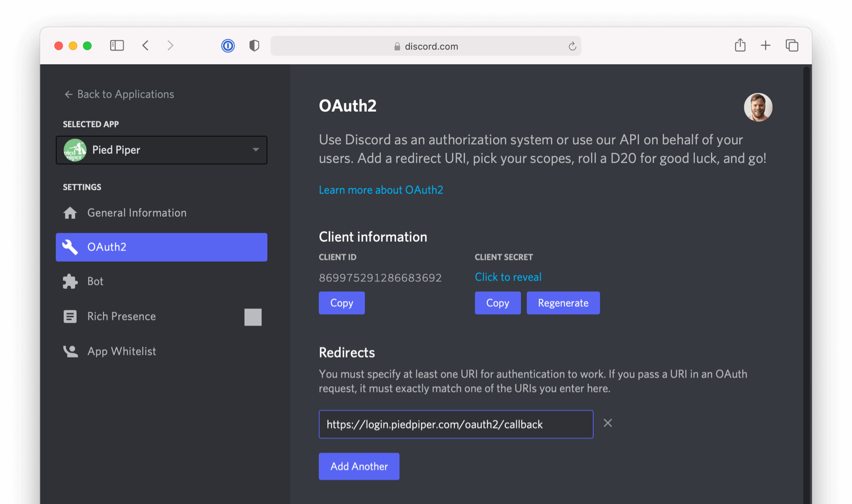Click the CLIENT ID label
The width and height of the screenshot is (852, 504).
click(338, 257)
